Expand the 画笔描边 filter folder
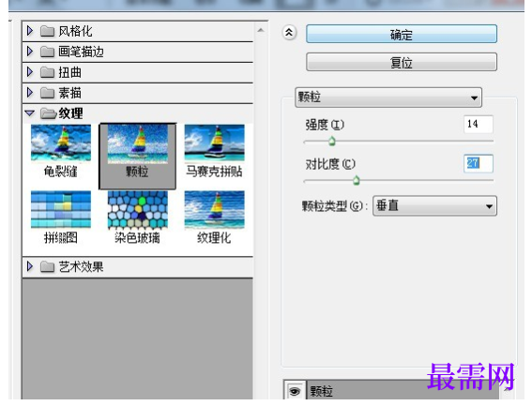 [30, 52]
